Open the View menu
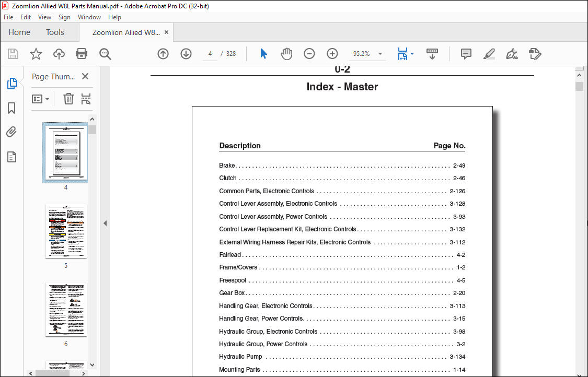The height and width of the screenshot is (377, 588). click(44, 17)
